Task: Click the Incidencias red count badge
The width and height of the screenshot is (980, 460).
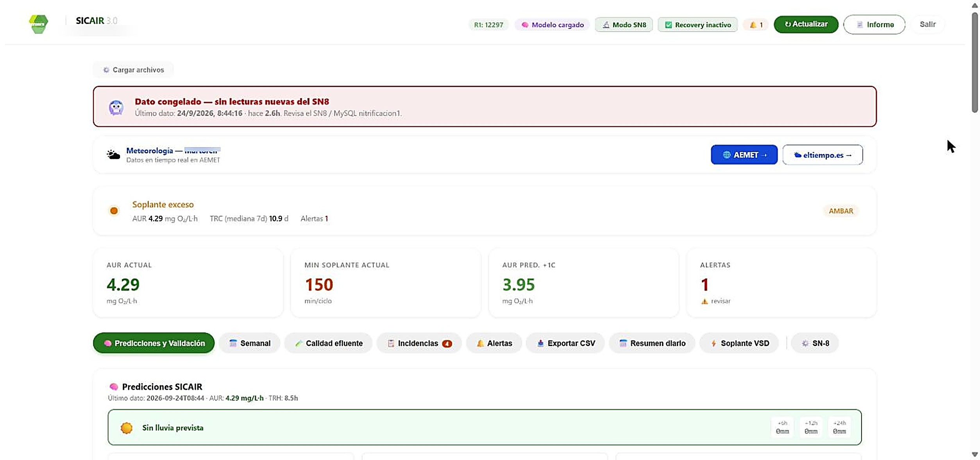Action: [x=447, y=343]
